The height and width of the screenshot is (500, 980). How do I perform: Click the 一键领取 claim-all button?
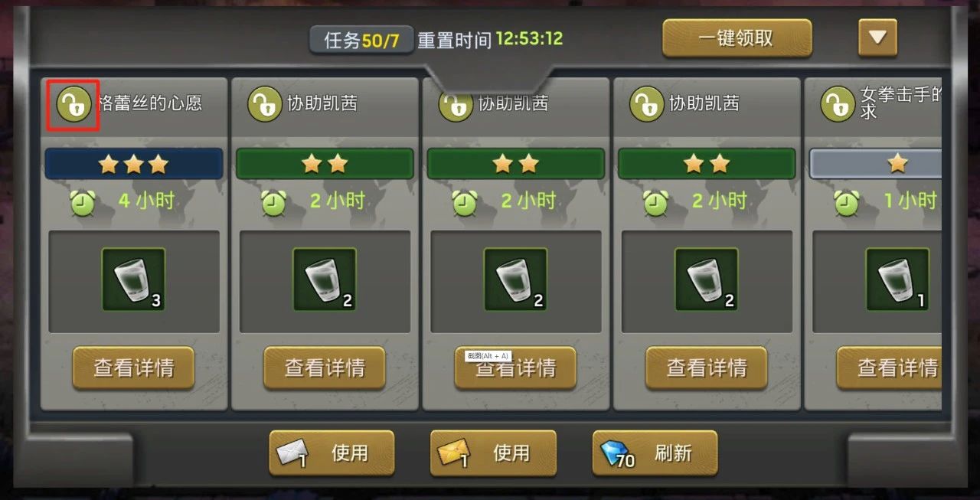(737, 38)
